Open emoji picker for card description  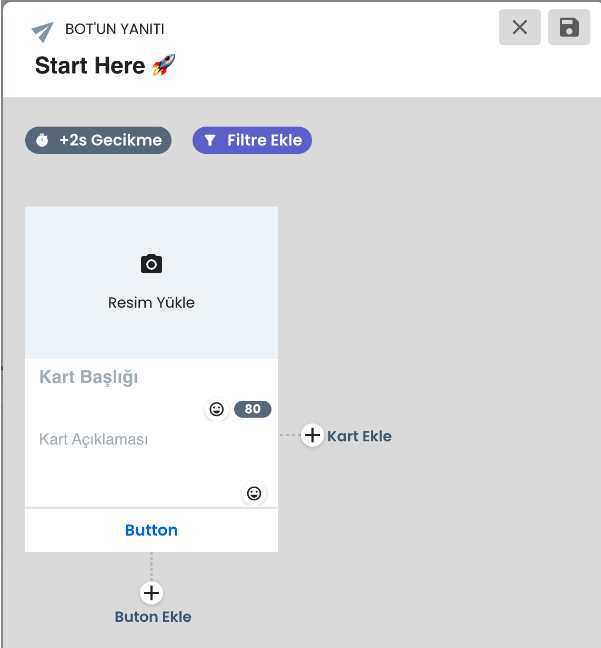point(254,493)
